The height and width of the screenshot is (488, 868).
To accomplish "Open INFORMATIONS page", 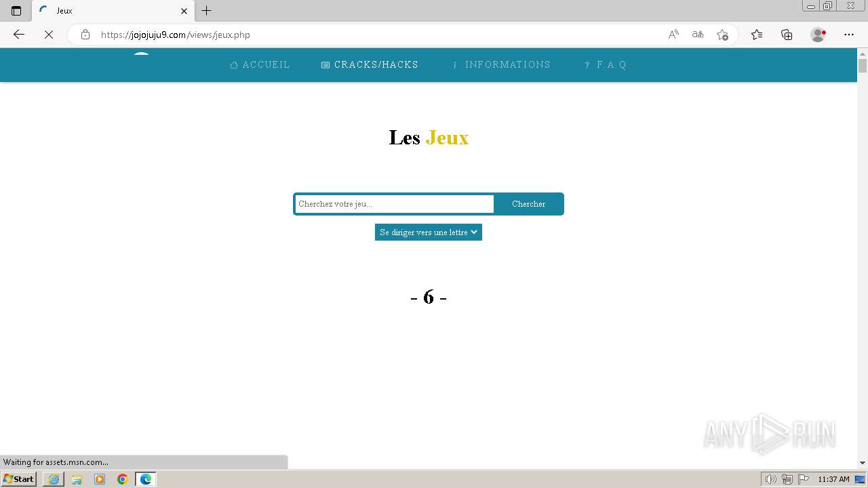I will point(501,65).
